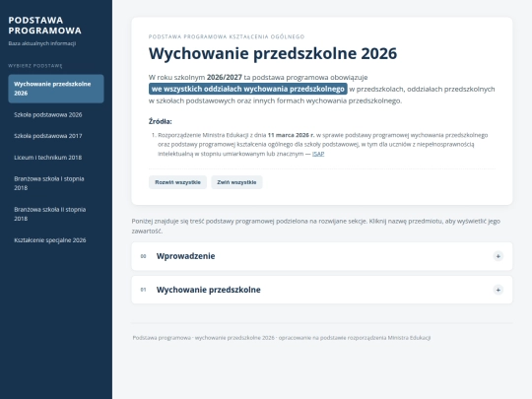
Task: Click the footer text about rozporządzenia Ministra Edukacji
Action: [282, 338]
